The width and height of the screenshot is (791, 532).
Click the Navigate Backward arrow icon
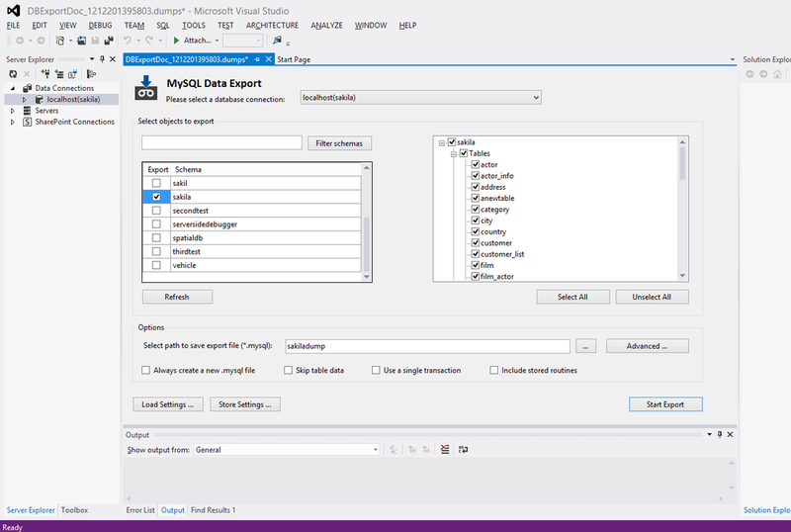click(20, 41)
